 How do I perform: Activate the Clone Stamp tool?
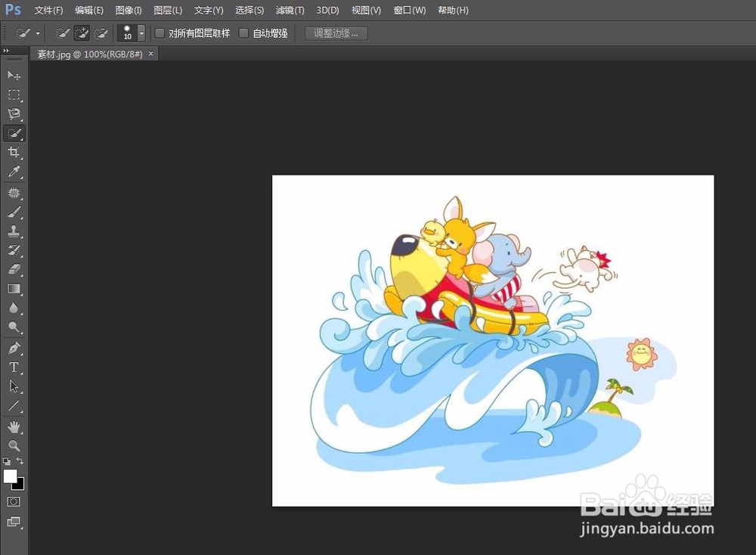[14, 231]
